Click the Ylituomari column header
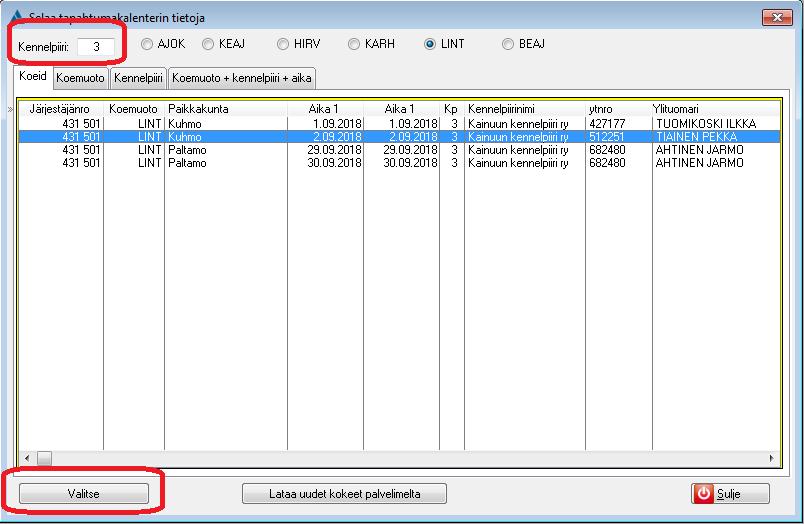The image size is (804, 524). tap(715, 109)
